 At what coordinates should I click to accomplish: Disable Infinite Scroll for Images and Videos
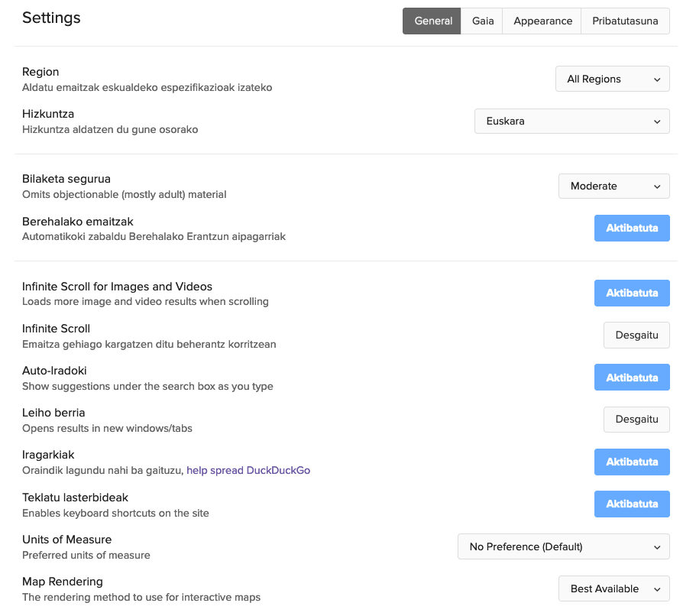tap(632, 293)
